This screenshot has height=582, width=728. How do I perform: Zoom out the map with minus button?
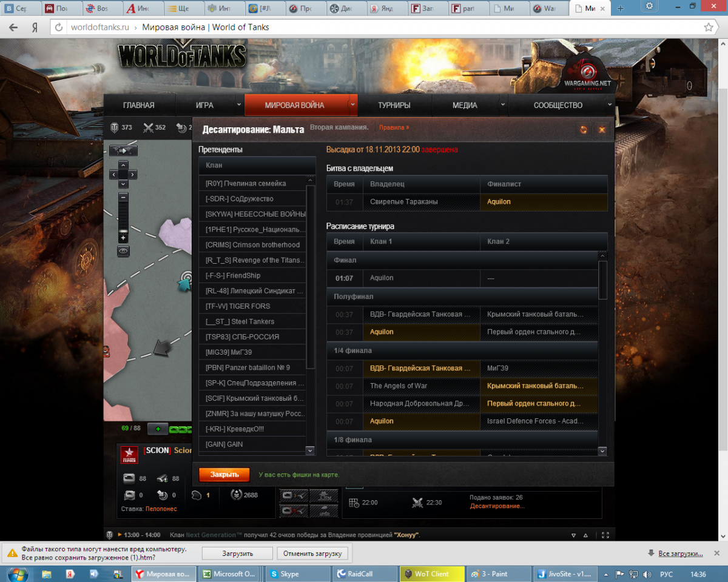coord(123,197)
